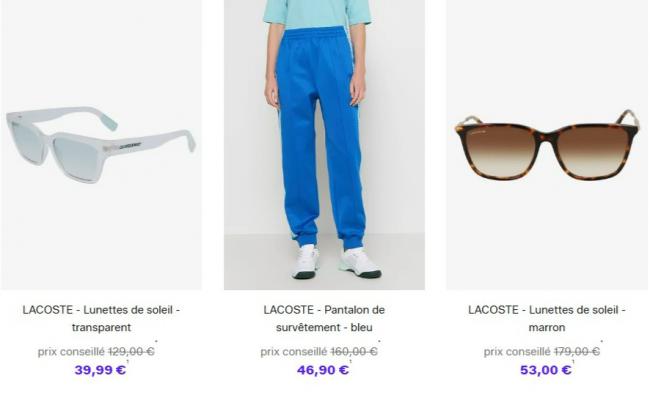The height and width of the screenshot is (403, 650).
Task: Open the brown tortoiseshell sunglasses image
Action: click(547, 144)
